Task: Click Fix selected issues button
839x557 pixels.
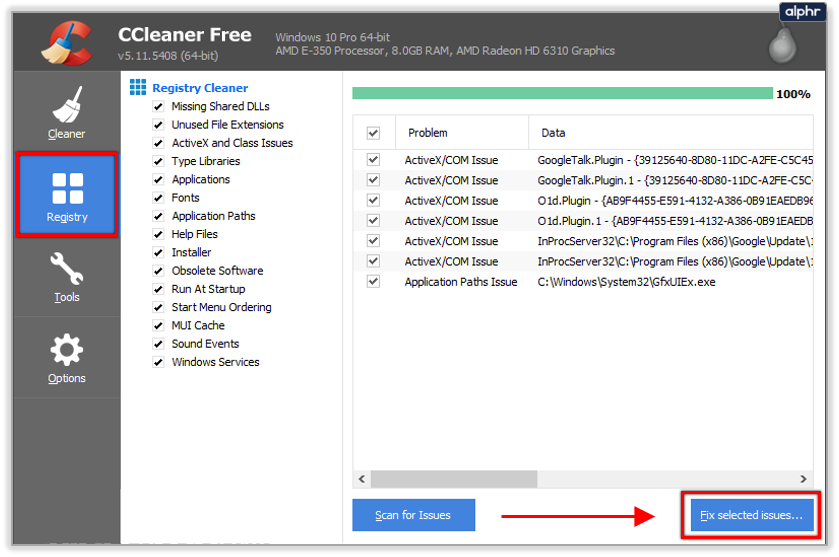Action: point(752,515)
